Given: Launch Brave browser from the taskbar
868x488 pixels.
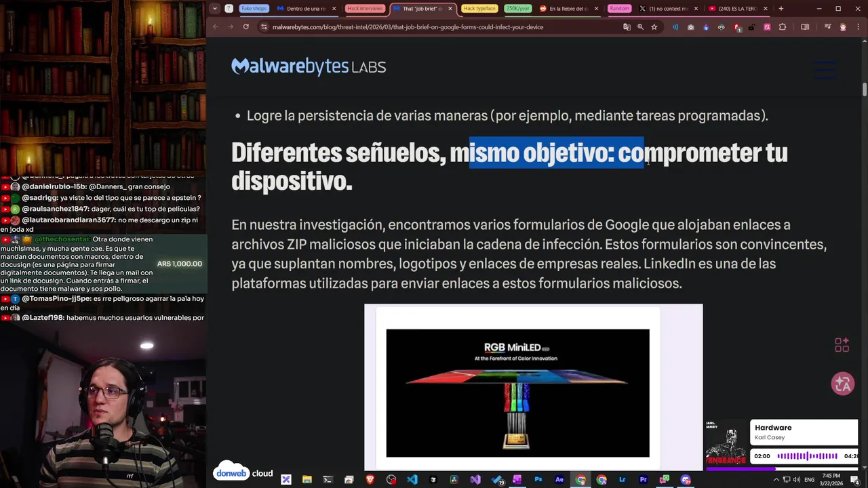Looking at the screenshot, I should 370,480.
